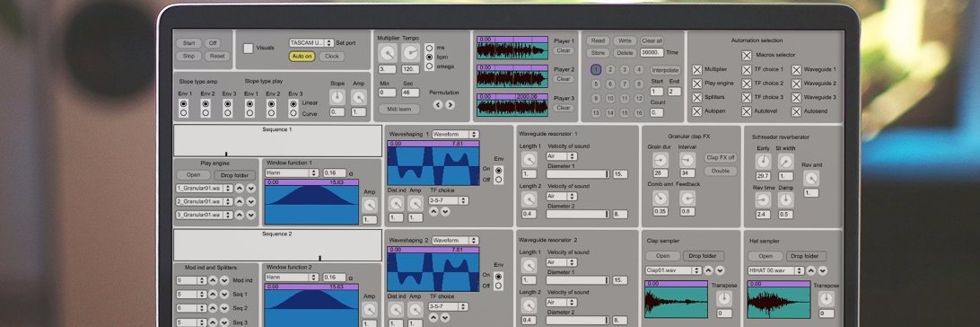Click the Permutation right arrow
Image resolution: width=980 pixels, height=327 pixels.
(x=450, y=104)
